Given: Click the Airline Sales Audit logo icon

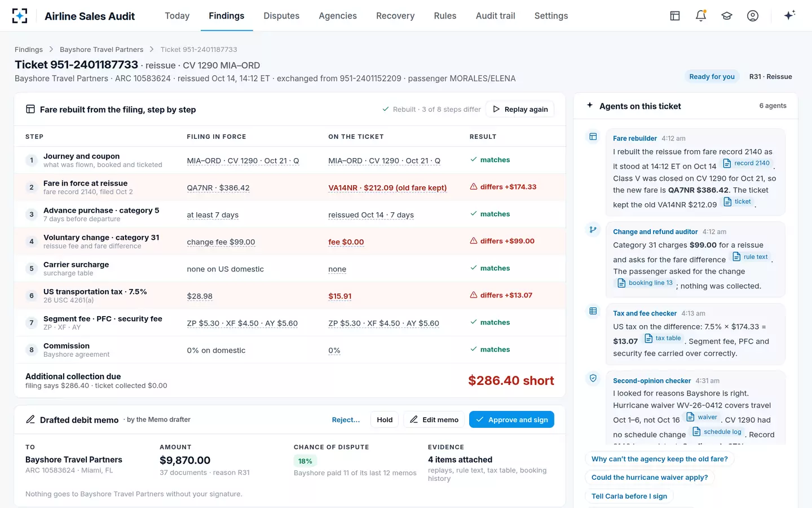Looking at the screenshot, I should coord(20,16).
